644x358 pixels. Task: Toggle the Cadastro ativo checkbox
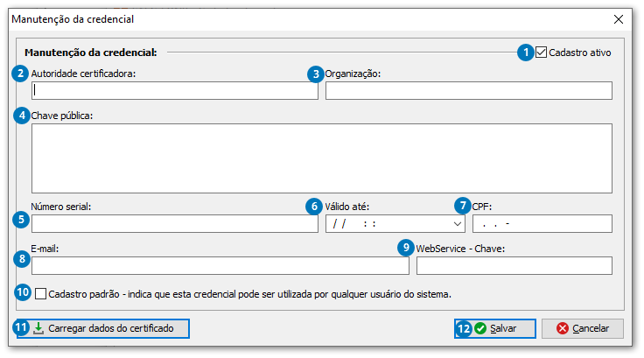pyautogui.click(x=542, y=53)
